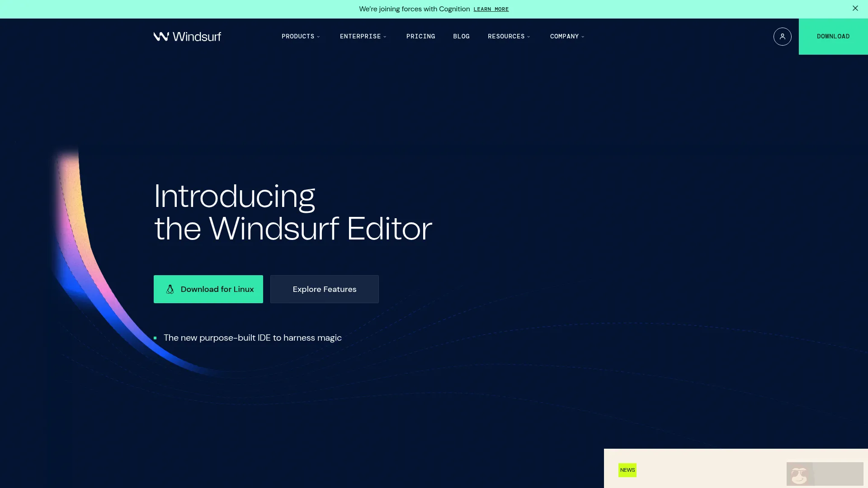The image size is (868, 488).
Task: Click the Windsurf logo in the navigation
Action: click(187, 37)
